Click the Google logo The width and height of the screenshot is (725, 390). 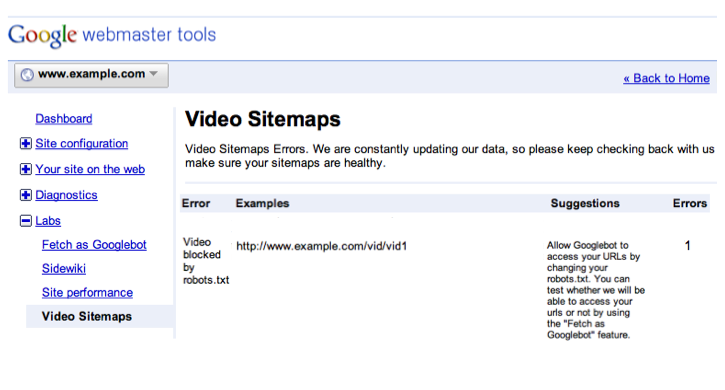43,36
